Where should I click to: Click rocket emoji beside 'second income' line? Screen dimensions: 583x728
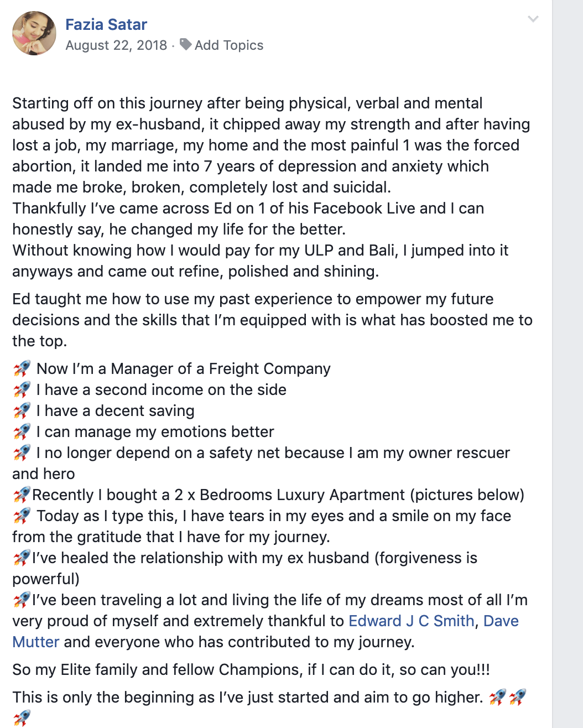(22, 389)
